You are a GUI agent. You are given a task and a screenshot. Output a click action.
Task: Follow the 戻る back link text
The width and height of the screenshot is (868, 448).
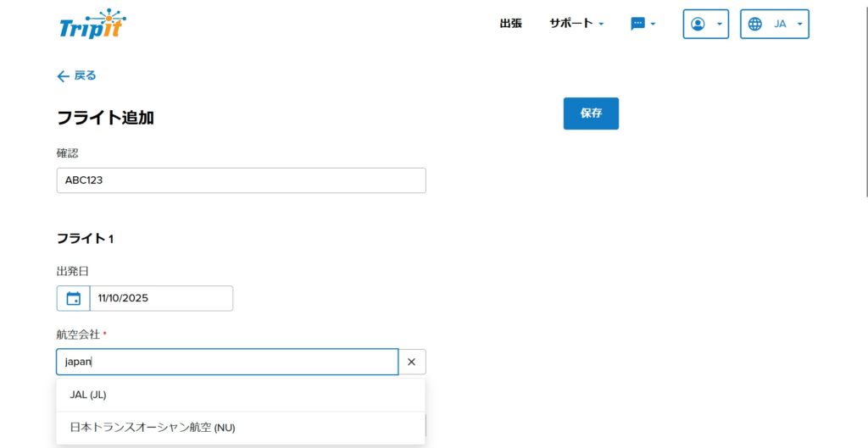(x=85, y=76)
